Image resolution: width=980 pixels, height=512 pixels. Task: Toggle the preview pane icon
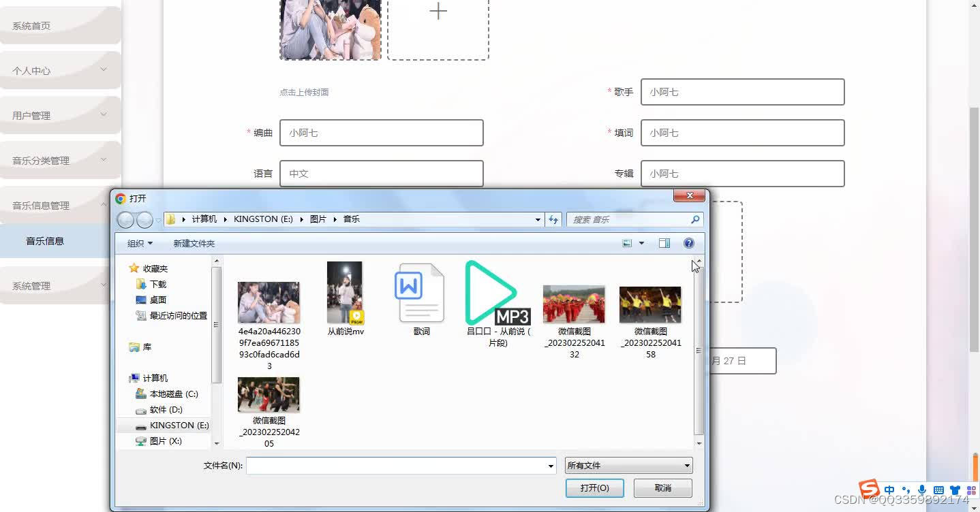tap(664, 243)
